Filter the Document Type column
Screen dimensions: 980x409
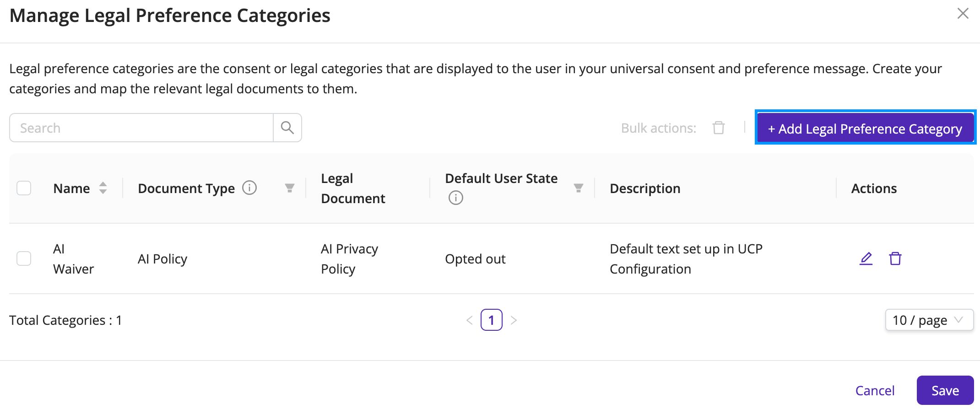pyautogui.click(x=290, y=188)
